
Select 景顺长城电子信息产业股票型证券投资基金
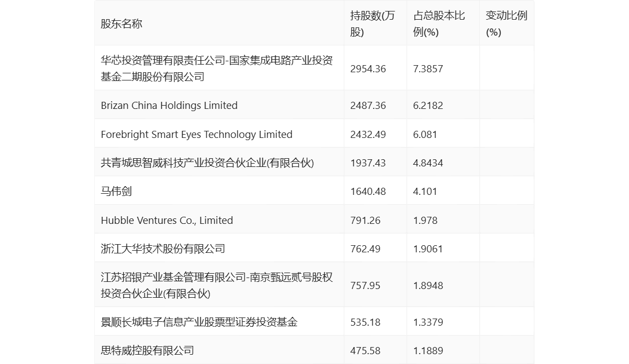(x=199, y=322)
